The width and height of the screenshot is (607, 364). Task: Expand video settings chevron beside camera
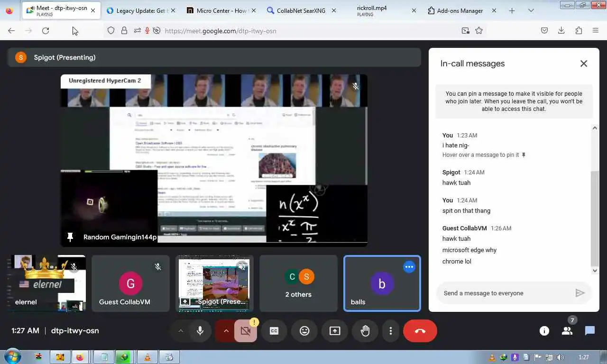(226, 331)
